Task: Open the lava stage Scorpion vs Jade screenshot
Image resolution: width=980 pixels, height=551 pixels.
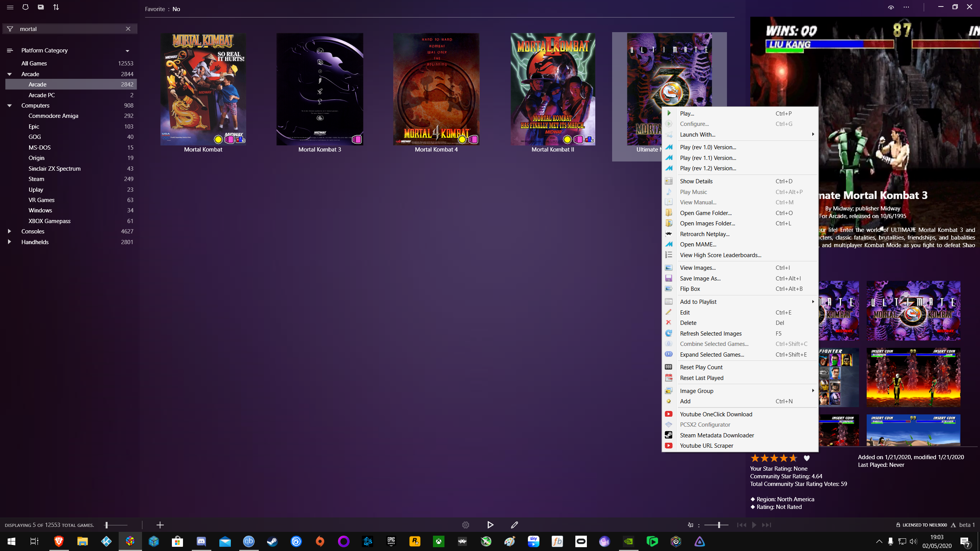Action: [x=913, y=377]
